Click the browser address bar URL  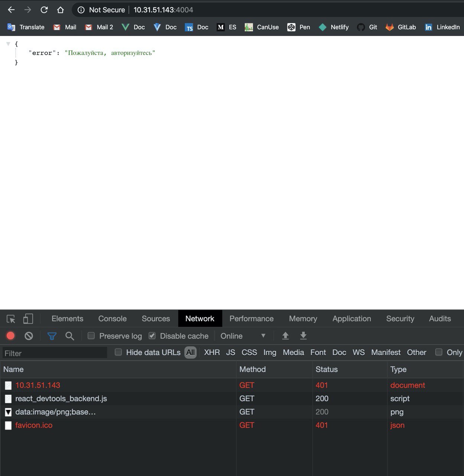163,10
